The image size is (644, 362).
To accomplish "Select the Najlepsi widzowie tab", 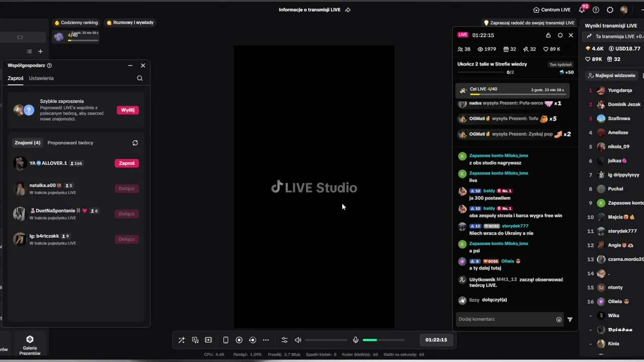I will click(611, 75).
